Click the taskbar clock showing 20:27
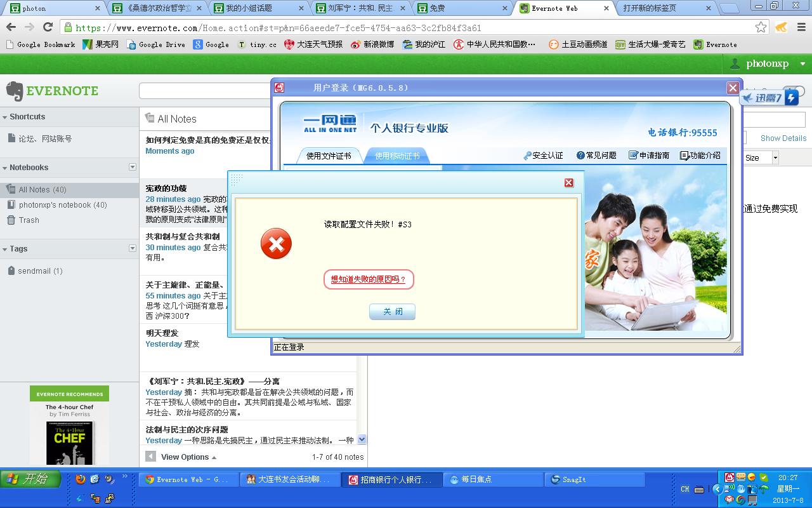Image resolution: width=812 pixels, height=508 pixels. 788,478
